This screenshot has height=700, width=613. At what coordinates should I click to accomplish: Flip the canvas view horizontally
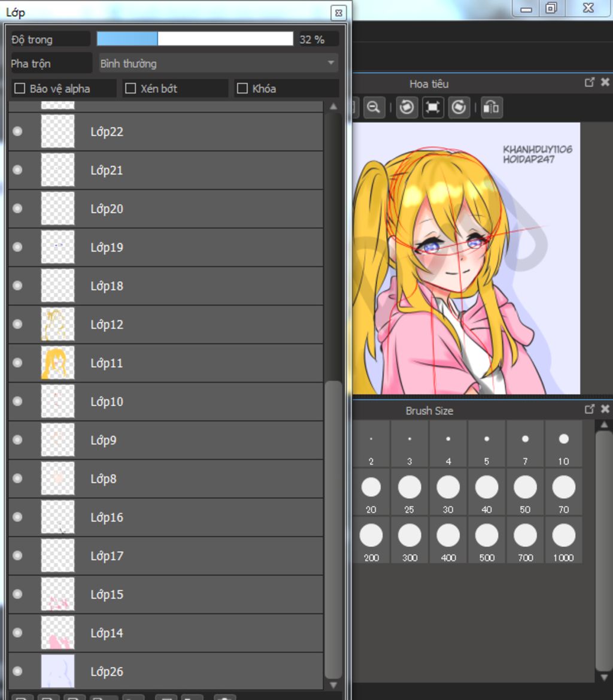(491, 107)
